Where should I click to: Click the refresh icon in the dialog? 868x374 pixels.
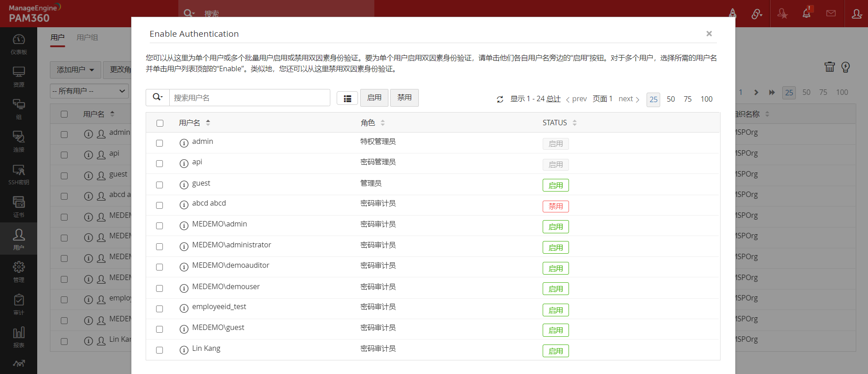pyautogui.click(x=500, y=99)
